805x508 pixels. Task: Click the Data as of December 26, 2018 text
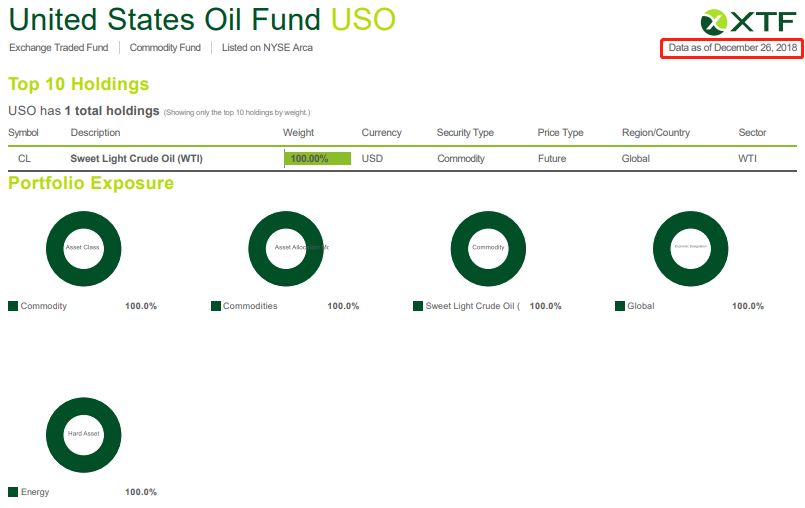point(733,48)
